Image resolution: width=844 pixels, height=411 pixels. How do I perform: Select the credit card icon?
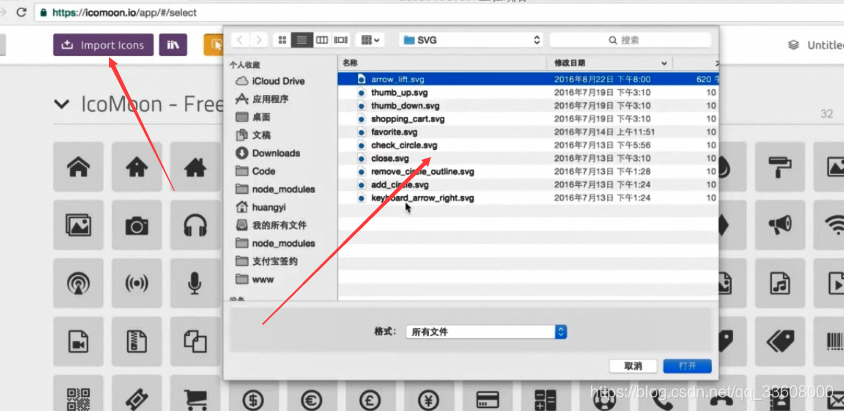pyautogui.click(x=488, y=398)
